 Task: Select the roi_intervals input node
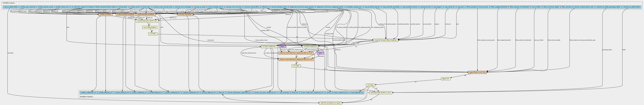[x=93, y=7]
